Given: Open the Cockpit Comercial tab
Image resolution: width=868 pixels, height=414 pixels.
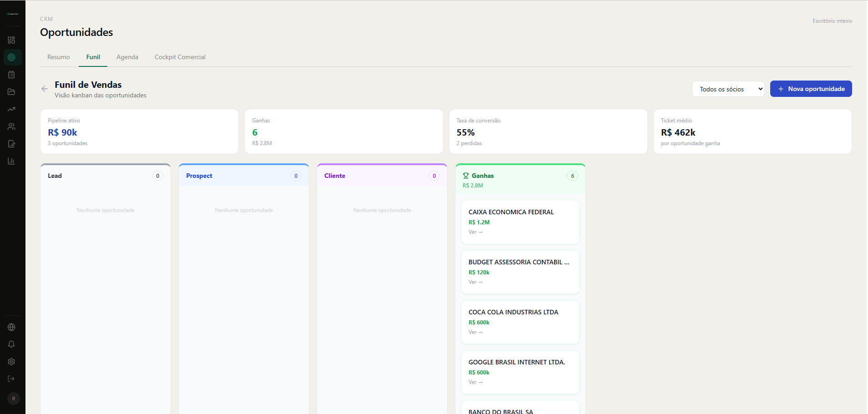Looking at the screenshot, I should click(180, 57).
